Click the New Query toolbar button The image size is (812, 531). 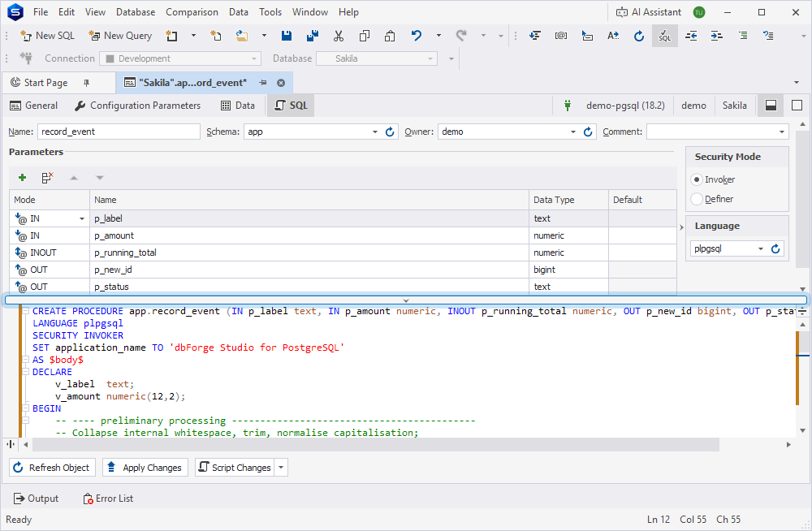(120, 35)
